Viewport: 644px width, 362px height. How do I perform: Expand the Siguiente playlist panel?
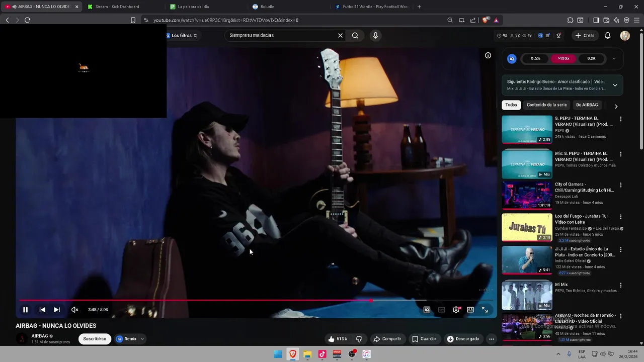[615, 85]
